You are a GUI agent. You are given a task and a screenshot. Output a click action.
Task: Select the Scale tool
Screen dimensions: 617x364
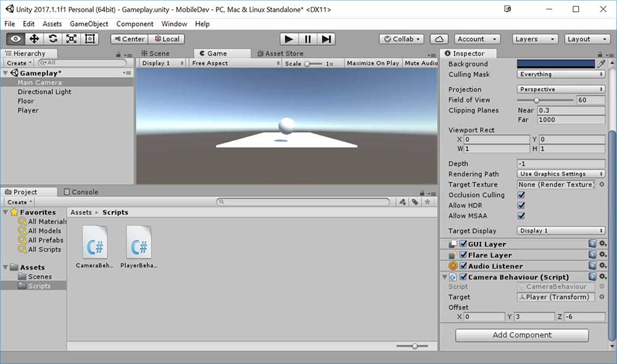(72, 39)
